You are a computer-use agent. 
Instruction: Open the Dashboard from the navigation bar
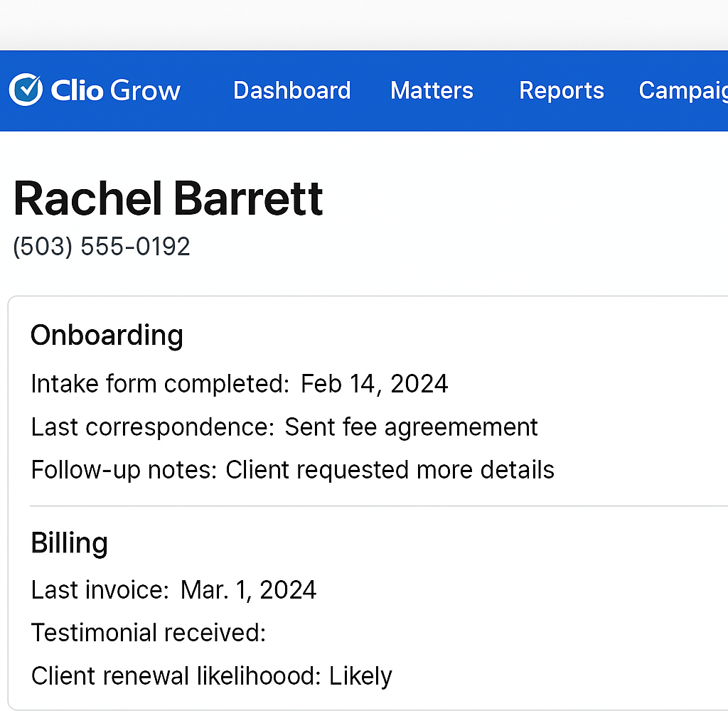click(x=291, y=90)
